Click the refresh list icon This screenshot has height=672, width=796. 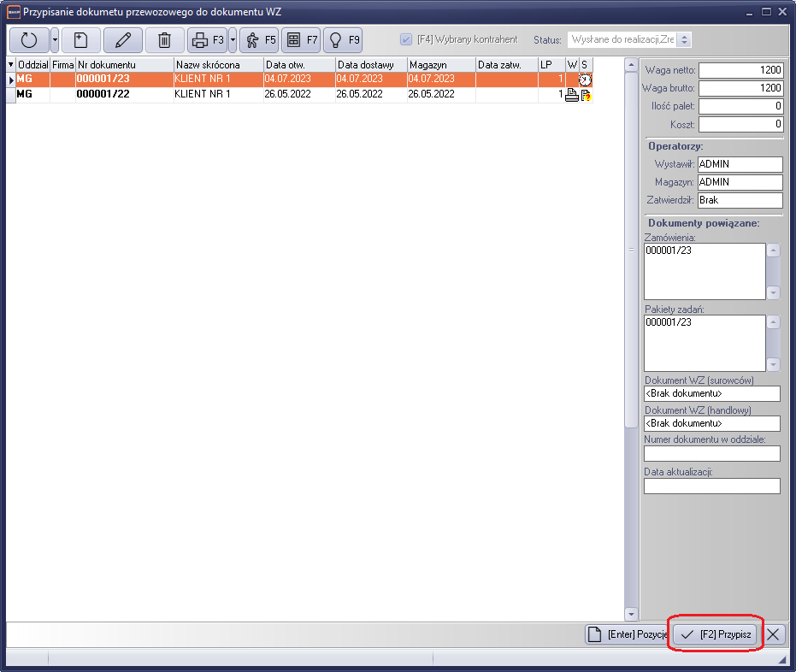28,40
